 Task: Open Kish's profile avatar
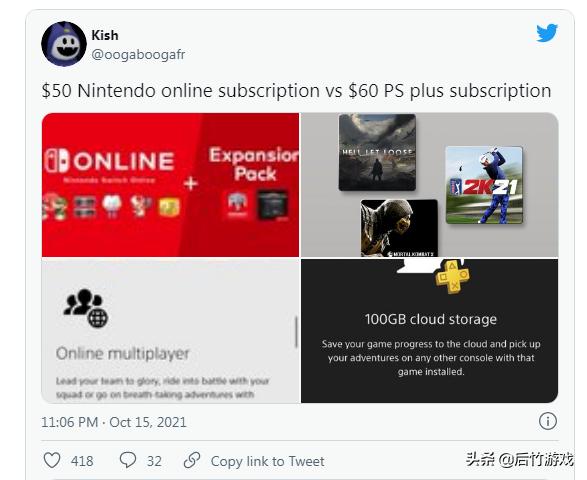64,44
